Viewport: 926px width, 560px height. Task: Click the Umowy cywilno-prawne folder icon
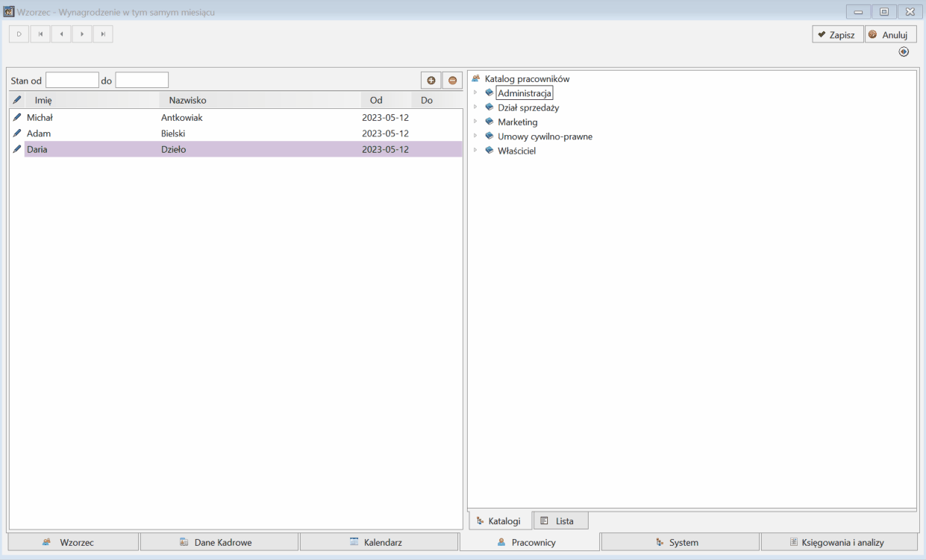(x=489, y=136)
